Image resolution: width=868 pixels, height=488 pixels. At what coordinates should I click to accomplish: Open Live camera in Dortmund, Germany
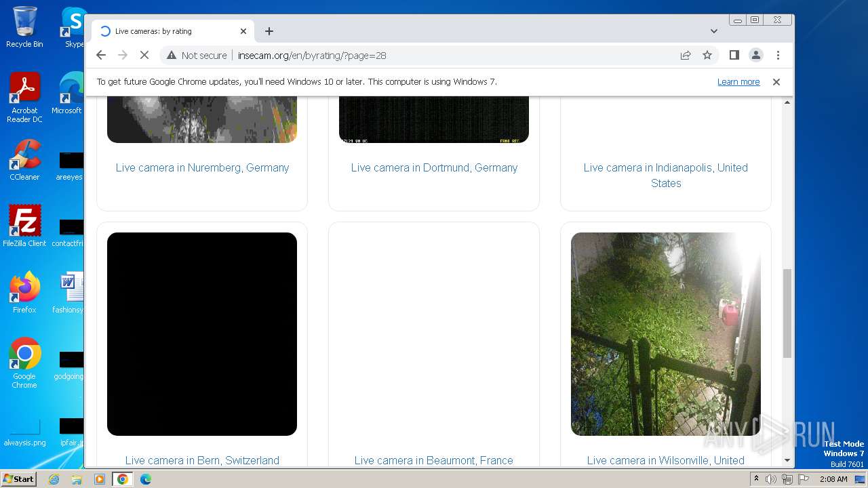(x=434, y=167)
